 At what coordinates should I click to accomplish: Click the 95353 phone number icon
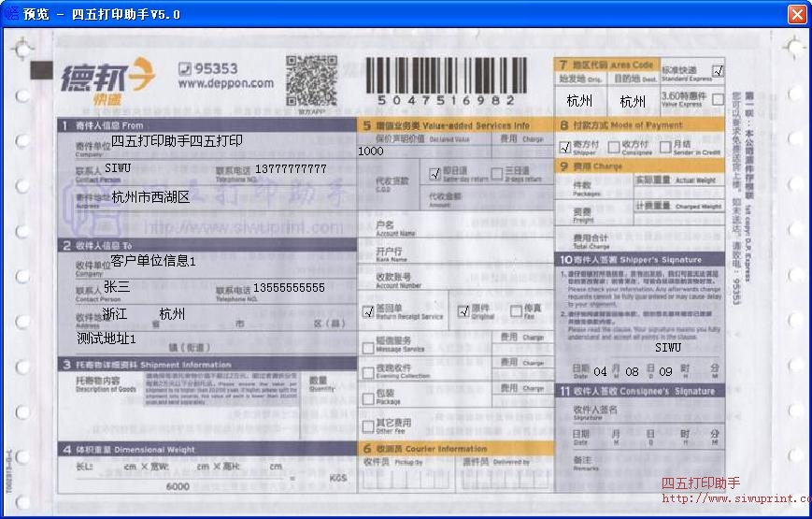(x=184, y=68)
